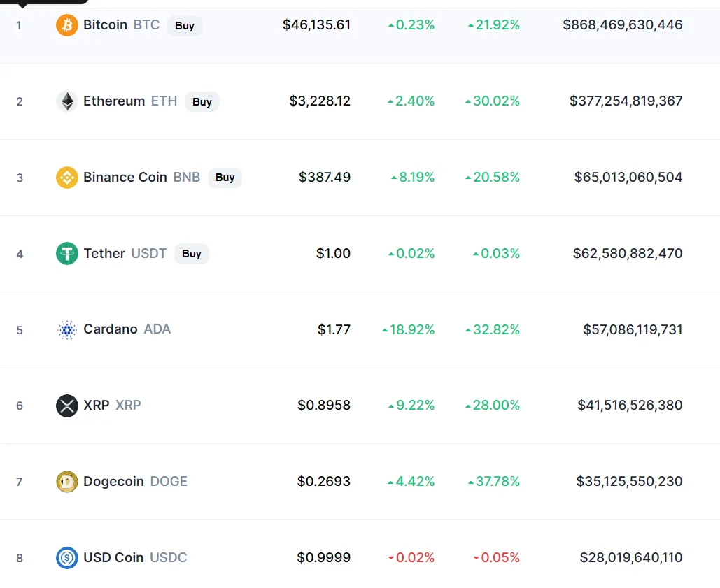This screenshot has height=588, width=720.
Task: Click the Ethereum logo icon
Action: pos(67,101)
